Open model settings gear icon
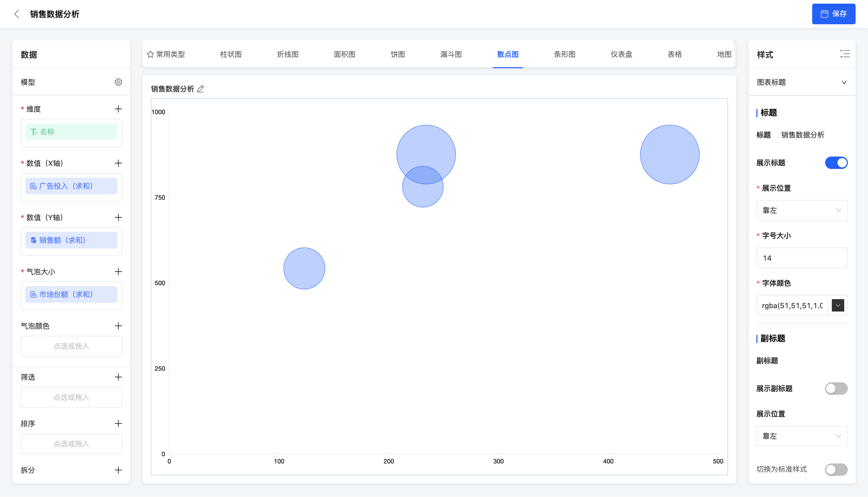Image resolution: width=868 pixels, height=497 pixels. pyautogui.click(x=118, y=82)
